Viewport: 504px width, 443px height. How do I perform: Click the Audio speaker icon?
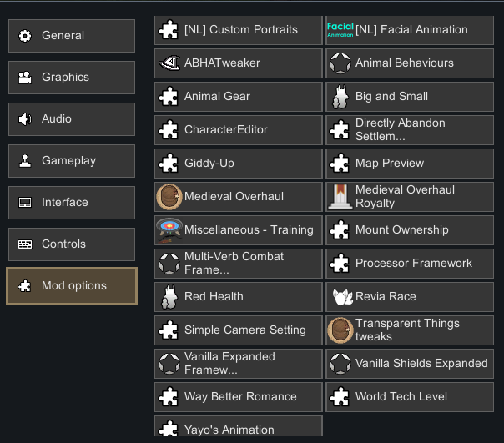[25, 119]
